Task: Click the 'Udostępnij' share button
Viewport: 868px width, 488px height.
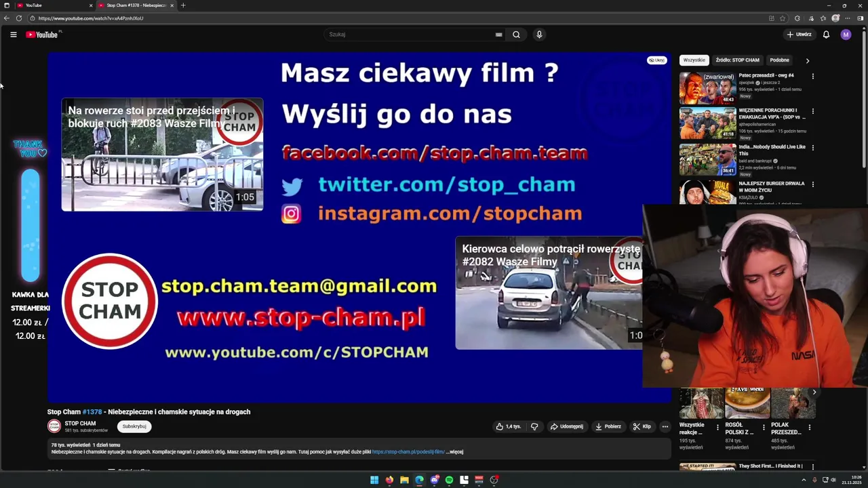Action: (567, 426)
